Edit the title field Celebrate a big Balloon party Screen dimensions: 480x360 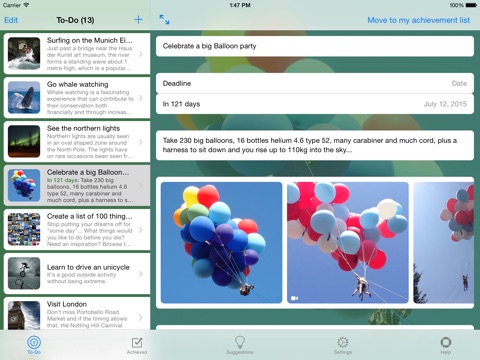315,46
